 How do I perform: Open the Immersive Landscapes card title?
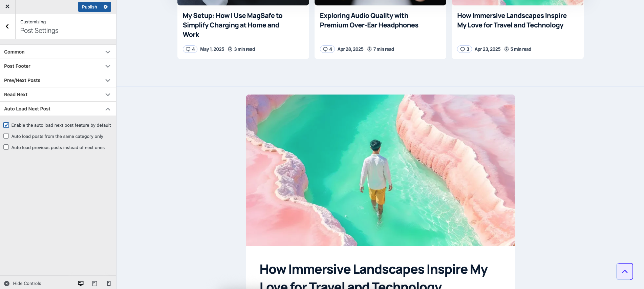[512, 20]
